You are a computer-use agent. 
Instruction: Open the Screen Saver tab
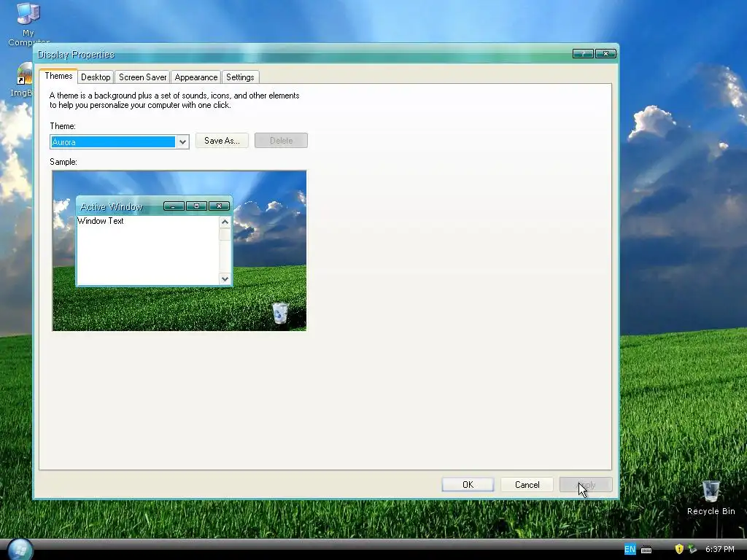(142, 77)
